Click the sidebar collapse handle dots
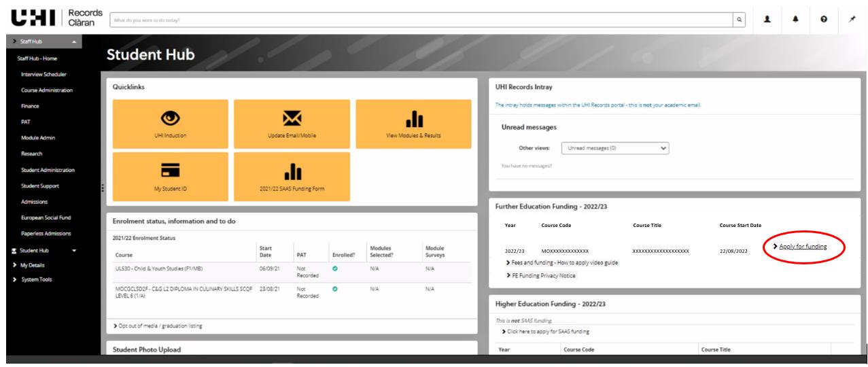This screenshot has width=868, height=367. tap(102, 189)
